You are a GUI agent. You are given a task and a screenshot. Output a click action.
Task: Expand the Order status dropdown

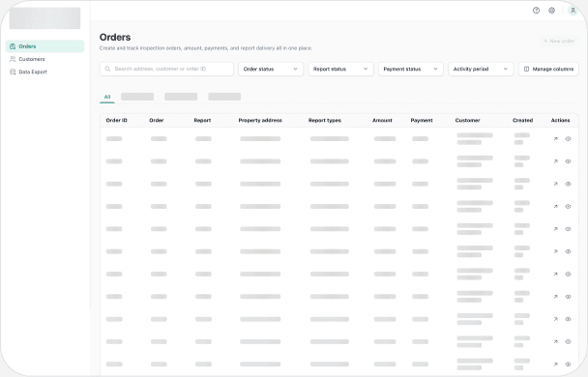point(271,69)
